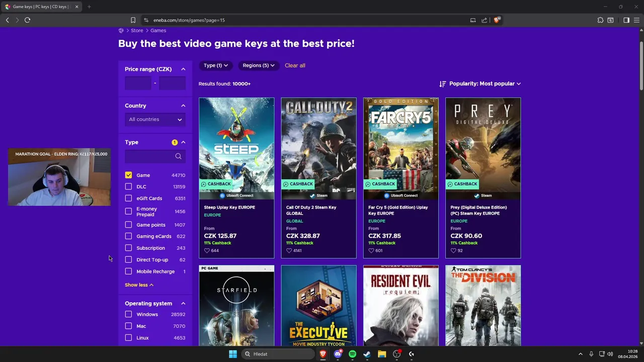Check the Mobile Recharge checkbox
Viewport: 644px width, 362px height.
tap(128, 271)
